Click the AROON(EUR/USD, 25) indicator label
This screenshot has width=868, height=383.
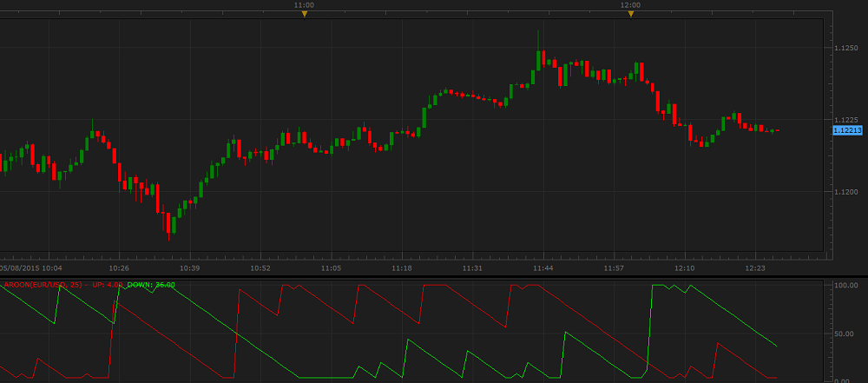(43, 285)
